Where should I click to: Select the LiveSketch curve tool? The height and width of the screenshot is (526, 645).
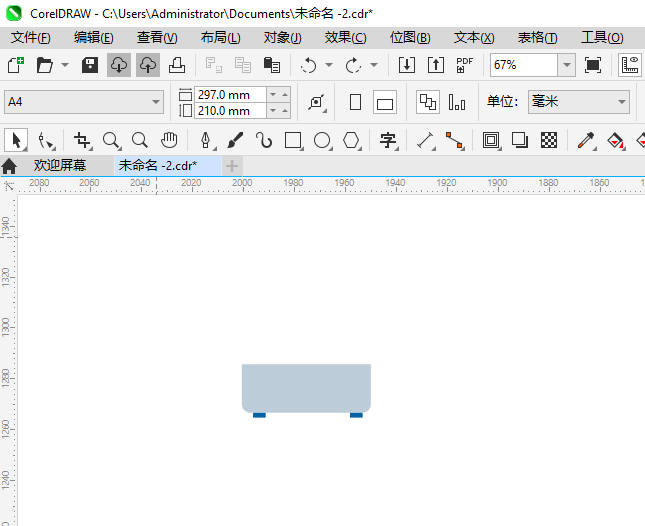click(264, 140)
